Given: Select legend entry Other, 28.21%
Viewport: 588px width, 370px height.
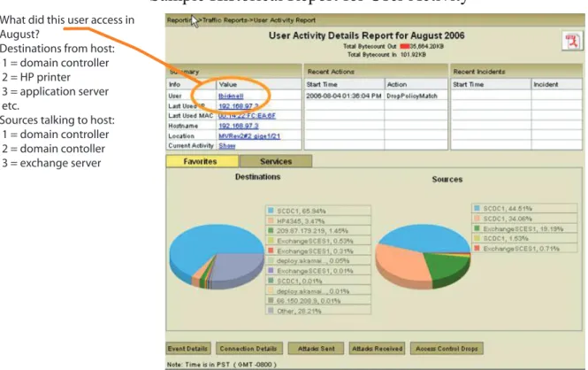Looking at the screenshot, I should tap(318, 311).
